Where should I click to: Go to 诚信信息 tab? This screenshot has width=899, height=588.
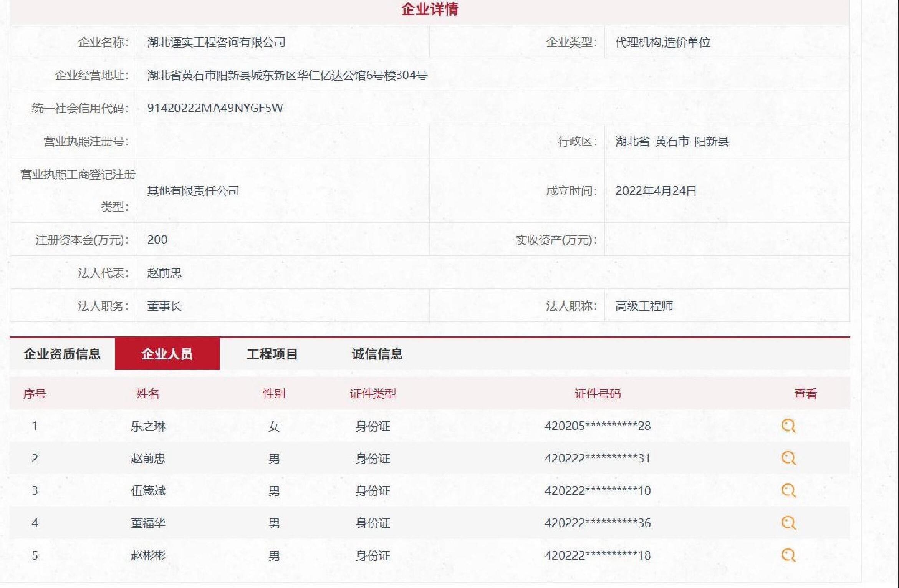click(x=377, y=354)
